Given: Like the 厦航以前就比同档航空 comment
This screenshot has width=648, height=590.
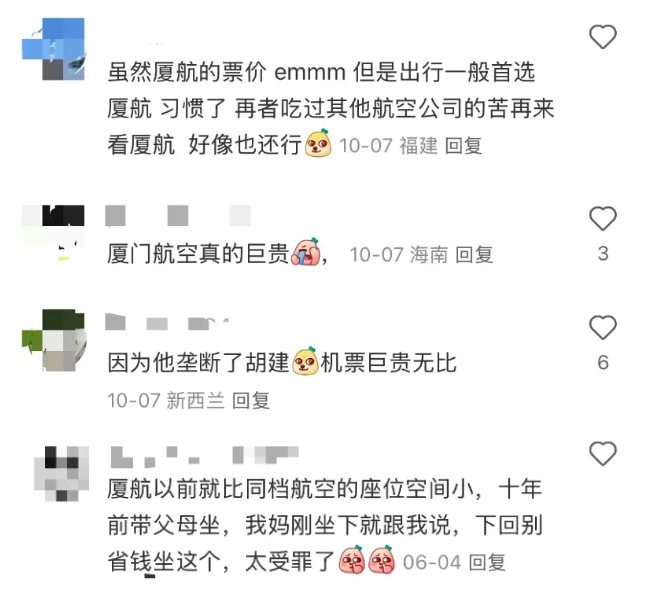Looking at the screenshot, I should coord(603,454).
